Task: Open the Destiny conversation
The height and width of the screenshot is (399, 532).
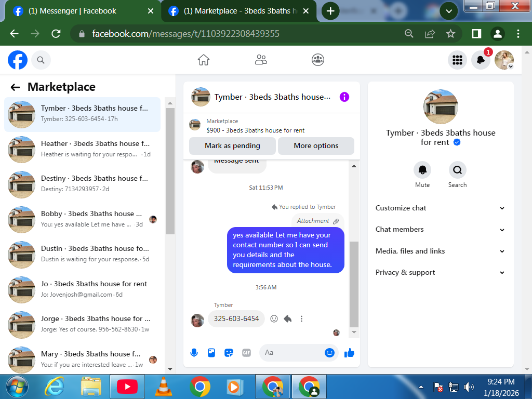Action: tap(82, 184)
